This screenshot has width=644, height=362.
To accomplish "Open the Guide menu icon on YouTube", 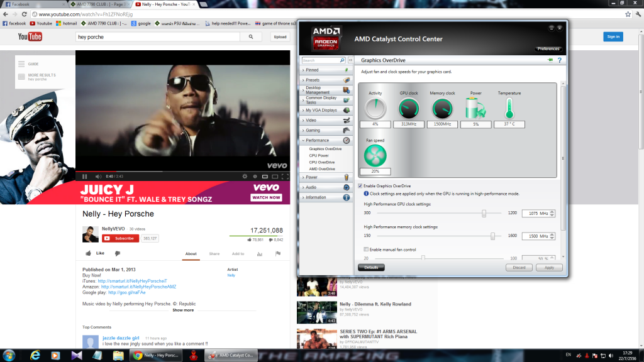I will [x=21, y=64].
